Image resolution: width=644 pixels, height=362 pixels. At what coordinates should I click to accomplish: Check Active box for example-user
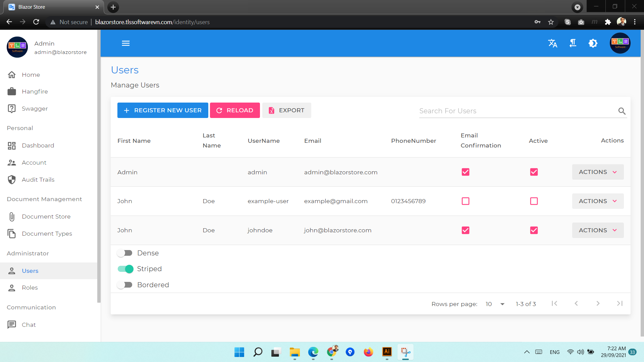[534, 201]
